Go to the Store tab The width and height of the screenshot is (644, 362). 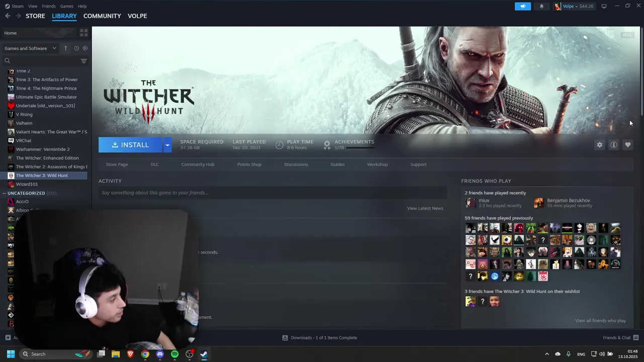click(35, 16)
